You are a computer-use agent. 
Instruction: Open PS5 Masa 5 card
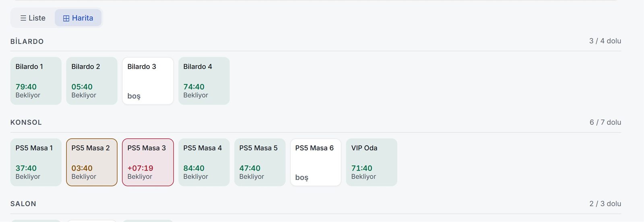coord(260,162)
